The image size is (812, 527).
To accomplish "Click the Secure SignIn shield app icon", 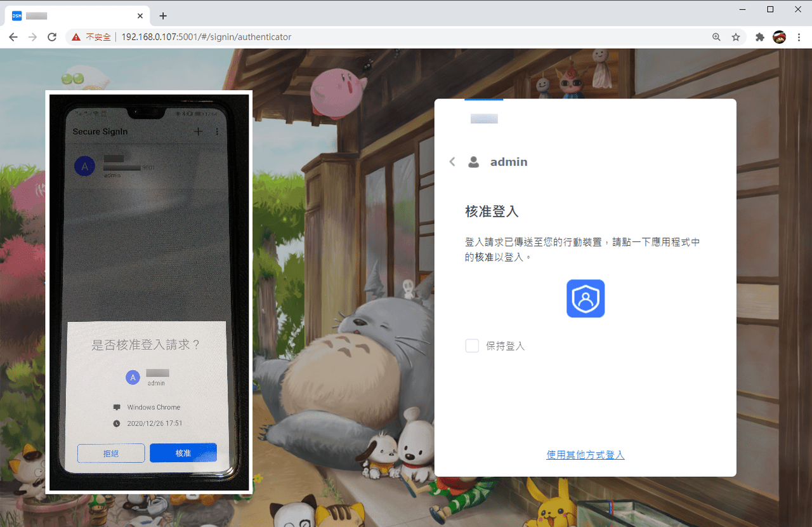I will [x=586, y=298].
